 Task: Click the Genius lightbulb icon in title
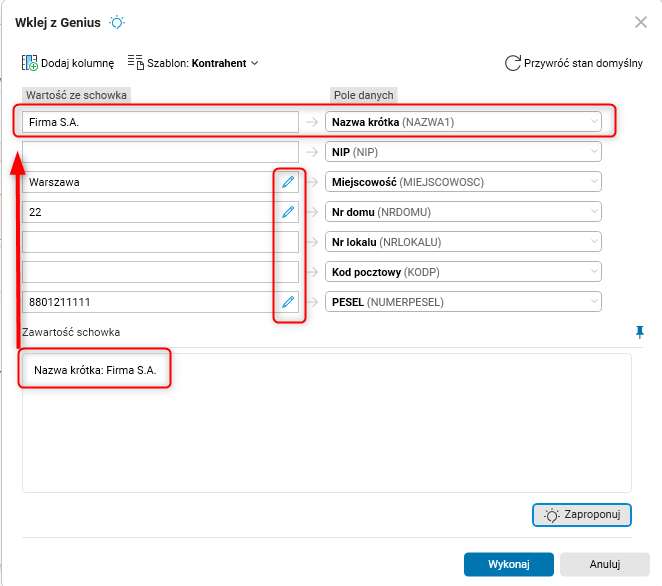[118, 22]
